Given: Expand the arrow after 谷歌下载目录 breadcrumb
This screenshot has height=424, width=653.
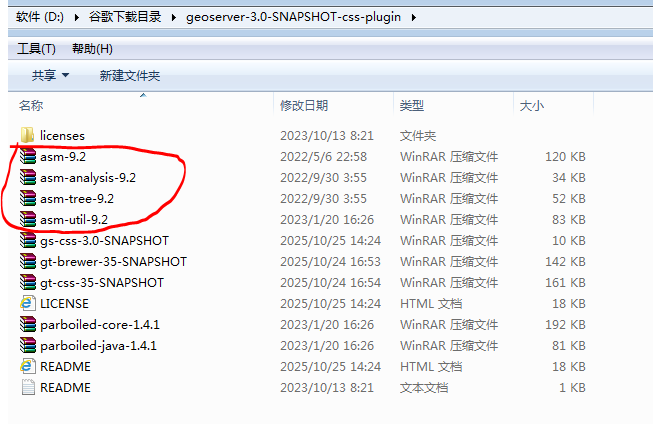Looking at the screenshot, I should click(x=174, y=17).
